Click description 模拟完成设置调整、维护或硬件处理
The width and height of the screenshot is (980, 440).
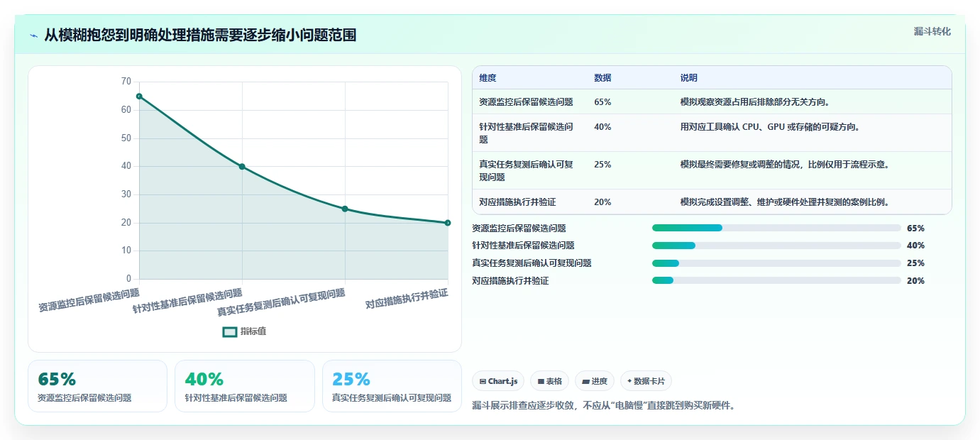coord(785,202)
